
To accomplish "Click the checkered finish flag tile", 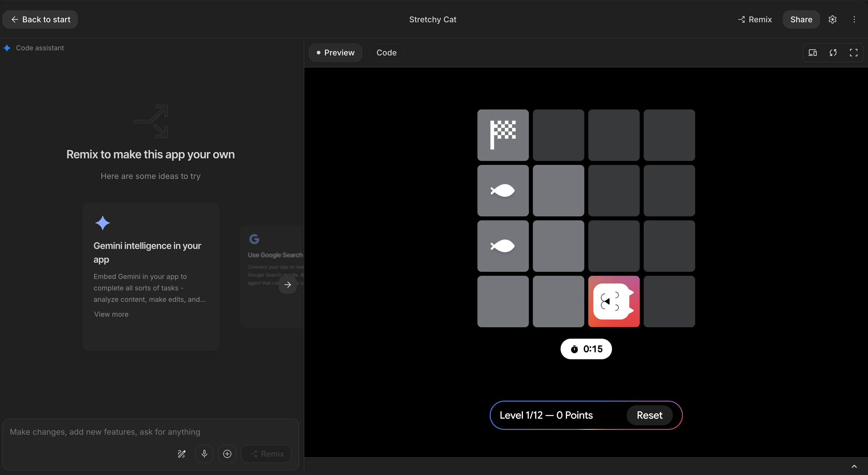I will [x=503, y=135].
